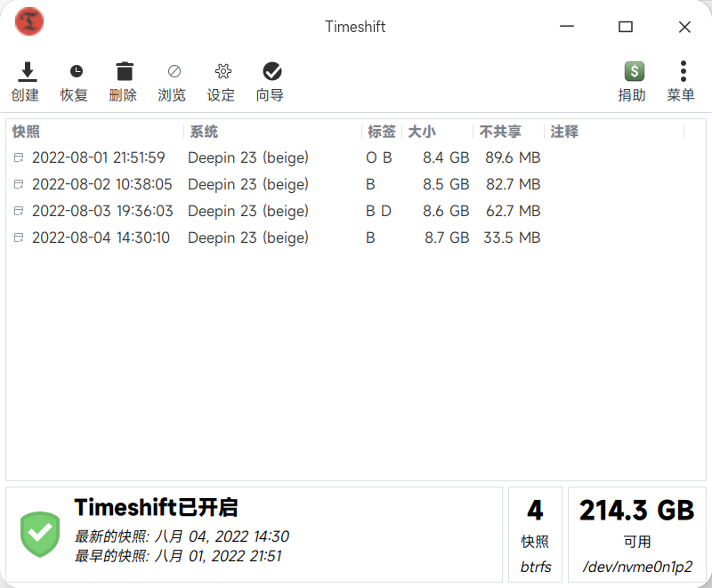Click the btrfs filesystem label
Viewport: 712px width, 588px height.
click(536, 567)
